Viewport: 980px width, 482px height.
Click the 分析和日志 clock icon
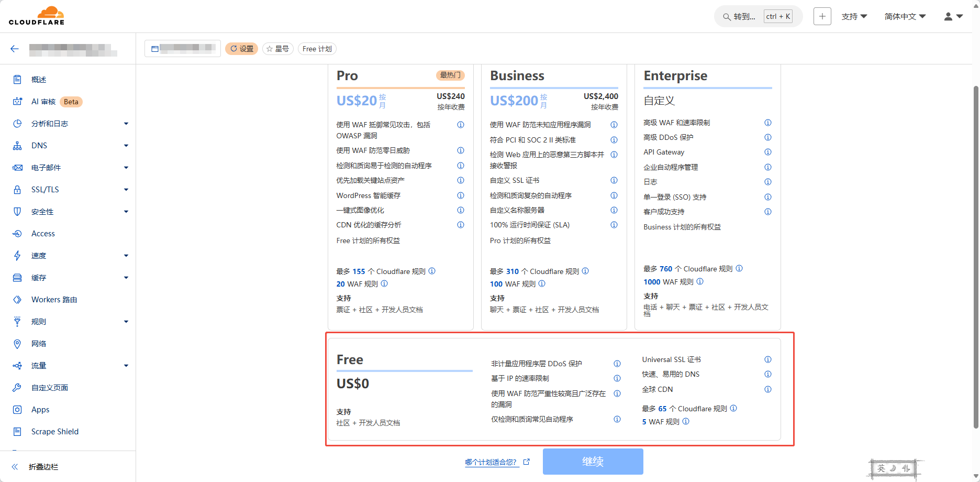(17, 124)
